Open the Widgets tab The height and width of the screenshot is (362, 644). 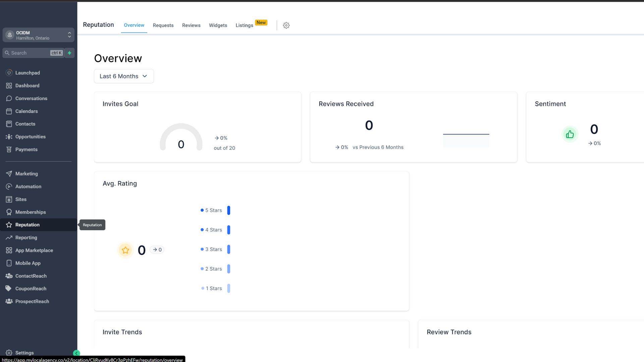pos(218,25)
